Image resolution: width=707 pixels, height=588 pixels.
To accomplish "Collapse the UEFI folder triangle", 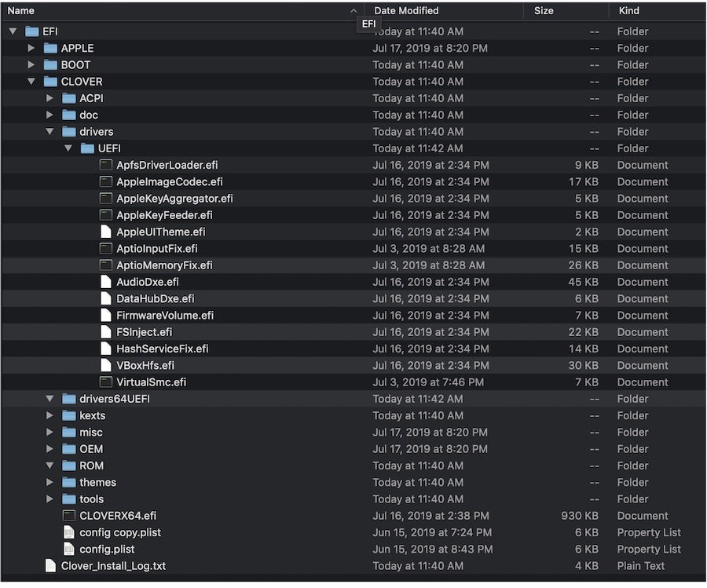I will click(x=68, y=148).
